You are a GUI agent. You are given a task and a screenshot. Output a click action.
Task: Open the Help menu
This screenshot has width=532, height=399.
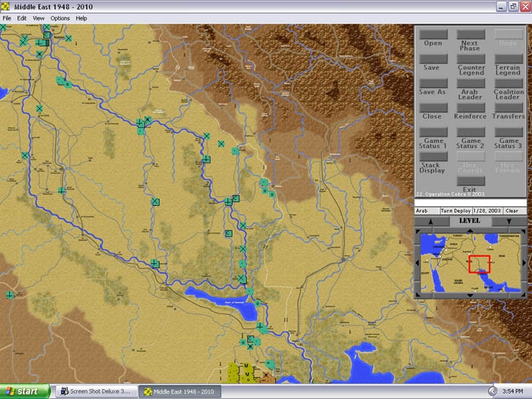point(81,18)
